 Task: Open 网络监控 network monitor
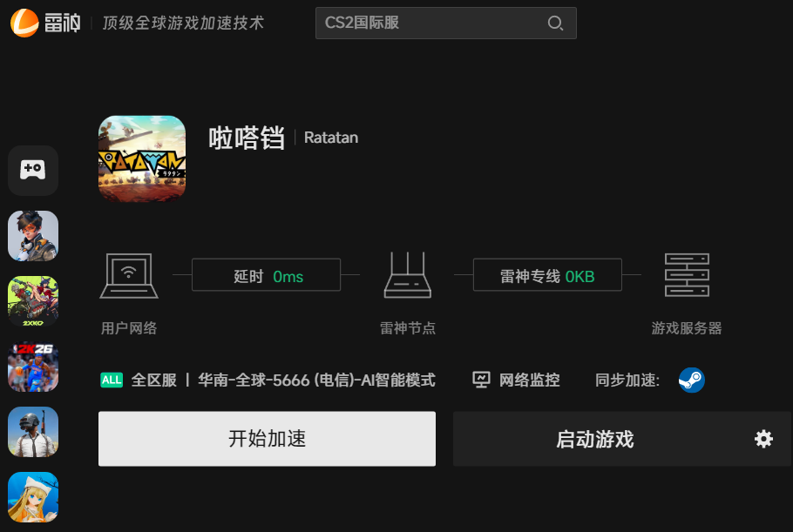[517, 380]
